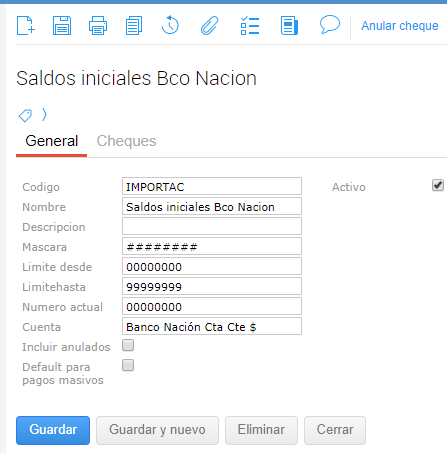Click the Codigo label

point(41,187)
